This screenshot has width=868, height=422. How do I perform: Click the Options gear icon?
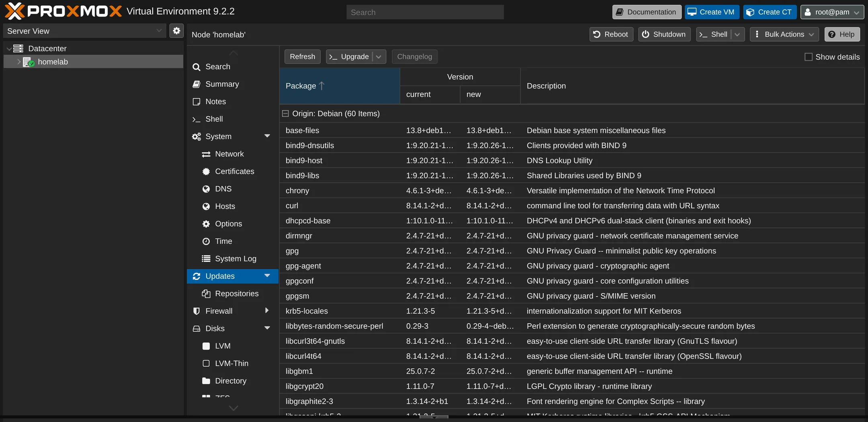(206, 224)
